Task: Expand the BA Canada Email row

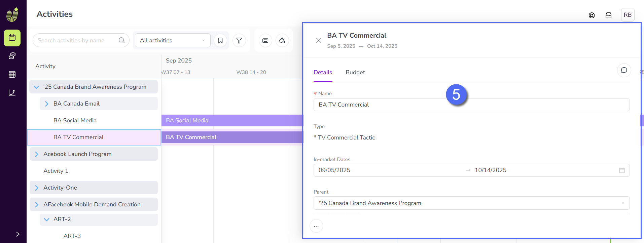Action: point(46,104)
